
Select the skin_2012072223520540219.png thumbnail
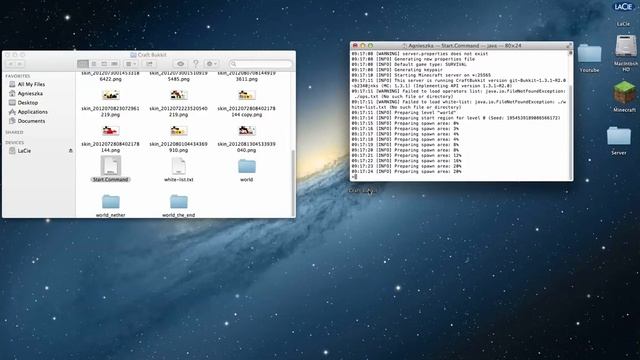[x=178, y=96]
